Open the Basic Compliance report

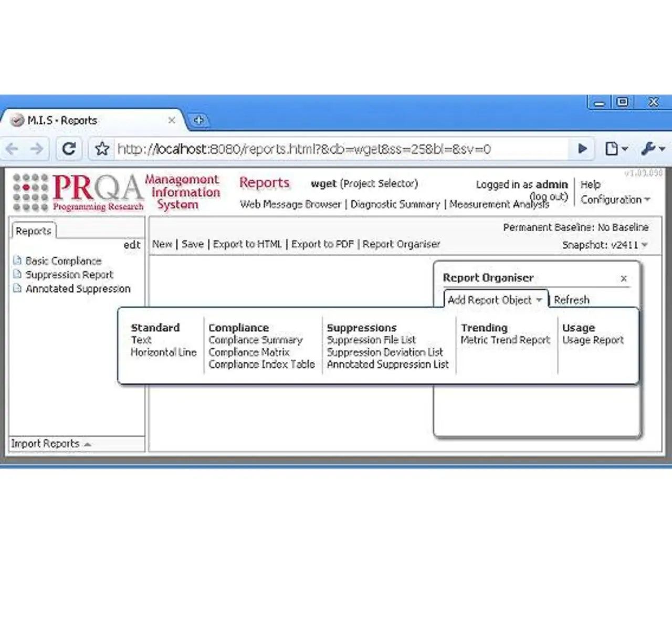(63, 261)
